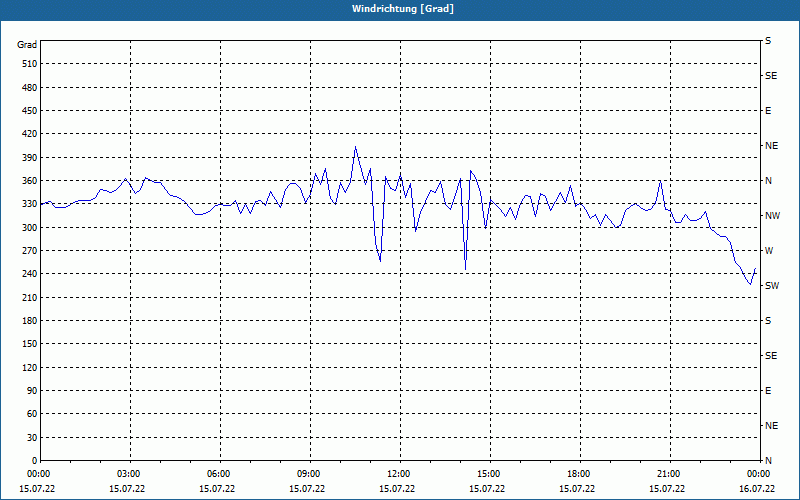Click the 330 degree axis label
Image resolution: width=800 pixels, height=500 pixels.
pos(30,204)
